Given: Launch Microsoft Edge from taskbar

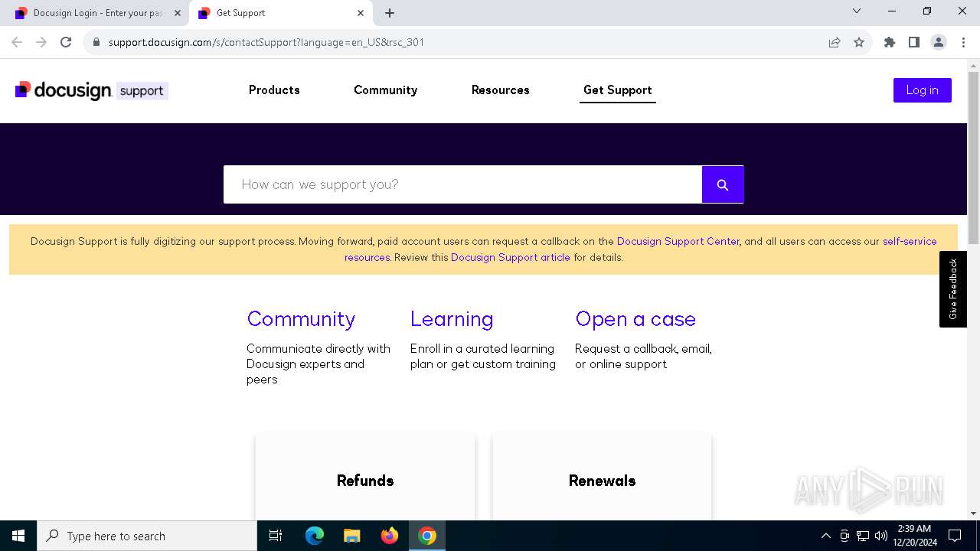Looking at the screenshot, I should click(x=315, y=536).
